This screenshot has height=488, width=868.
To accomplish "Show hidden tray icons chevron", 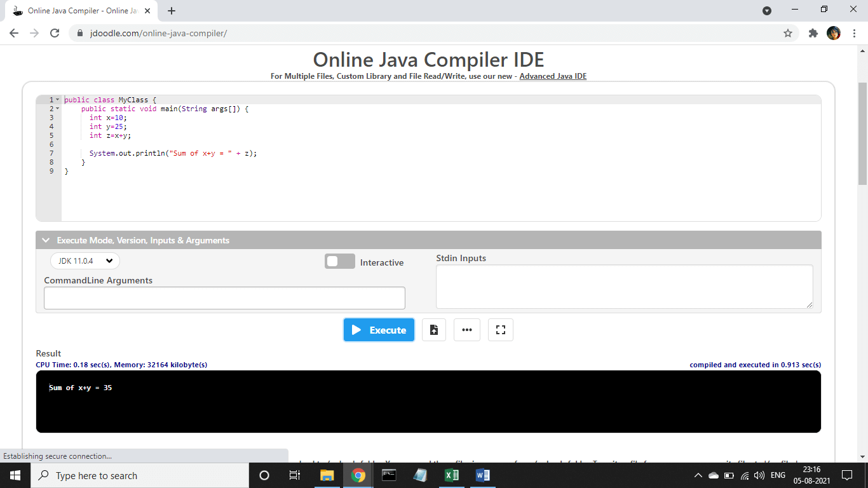I will 698,475.
